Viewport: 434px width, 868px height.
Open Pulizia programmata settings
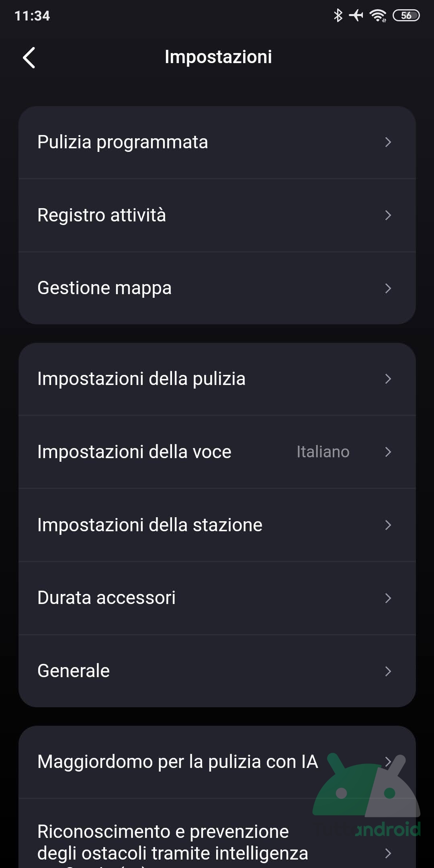point(123,142)
